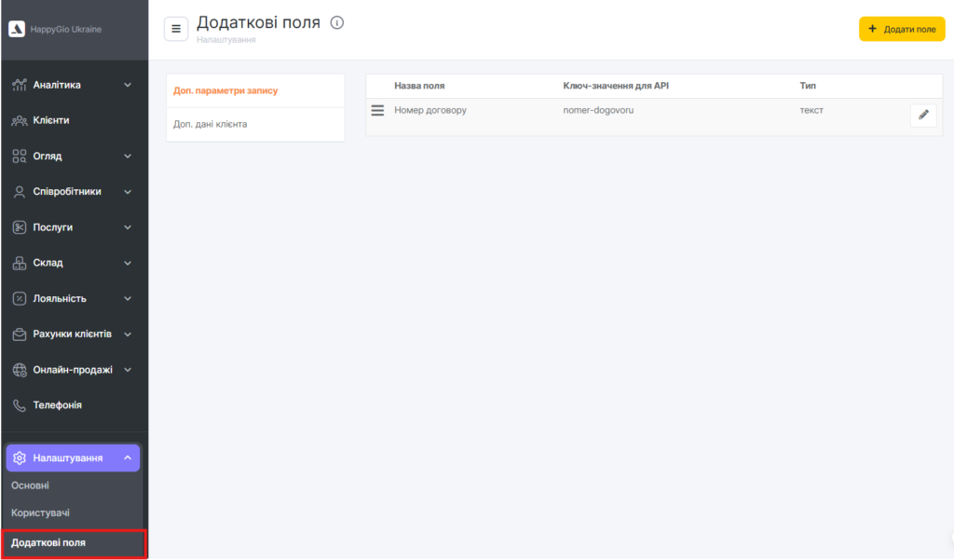Expand the Аналітика menu chevron

coord(128,85)
